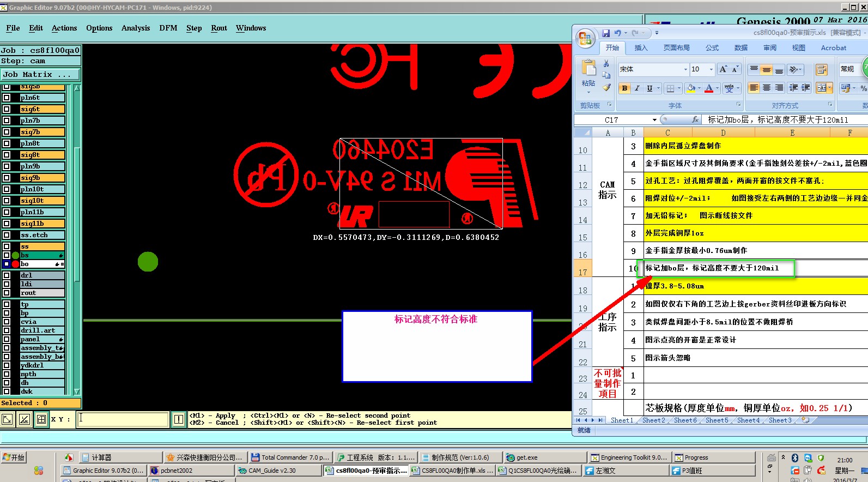Open the merge cells dropdown arrow
Viewport: 868px width, 482px height.
[830, 88]
